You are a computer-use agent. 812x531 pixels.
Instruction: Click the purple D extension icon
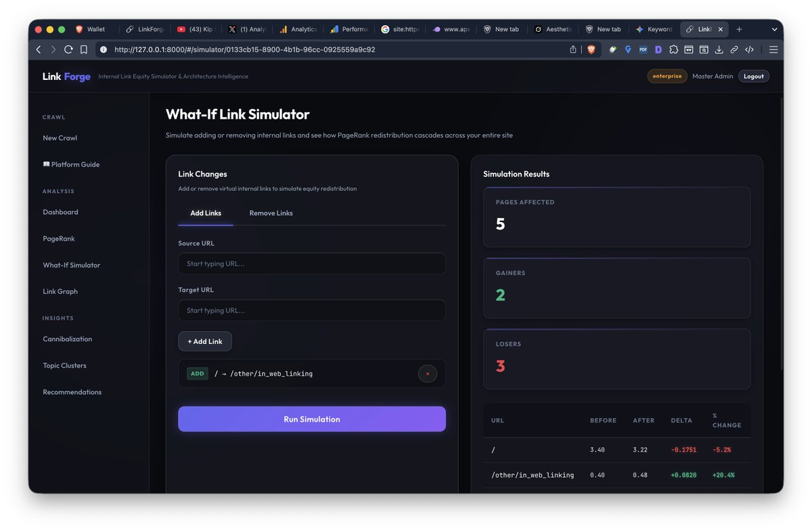[x=658, y=49]
